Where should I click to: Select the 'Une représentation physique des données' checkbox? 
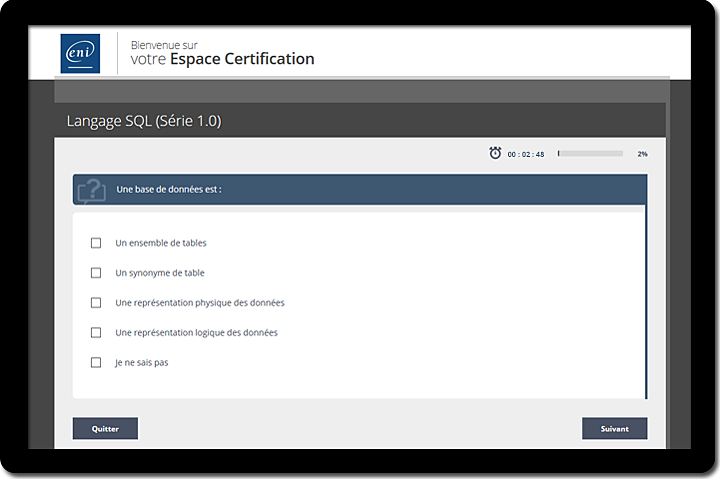pyautogui.click(x=96, y=303)
